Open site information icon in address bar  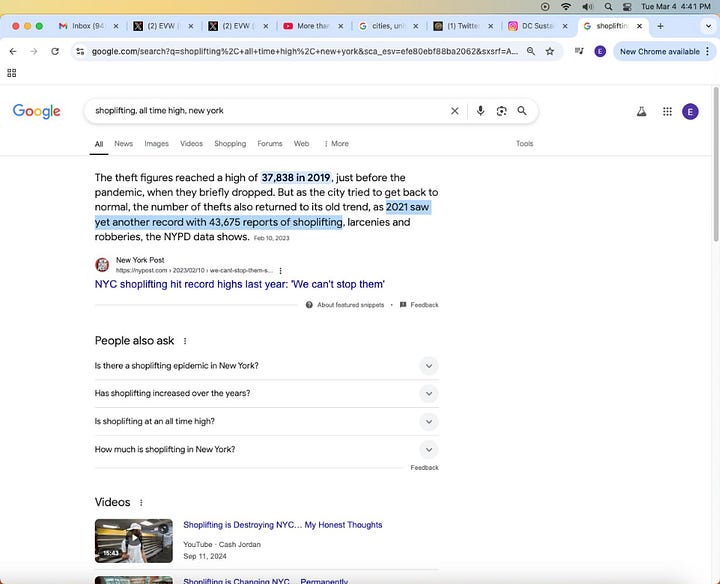pos(80,51)
